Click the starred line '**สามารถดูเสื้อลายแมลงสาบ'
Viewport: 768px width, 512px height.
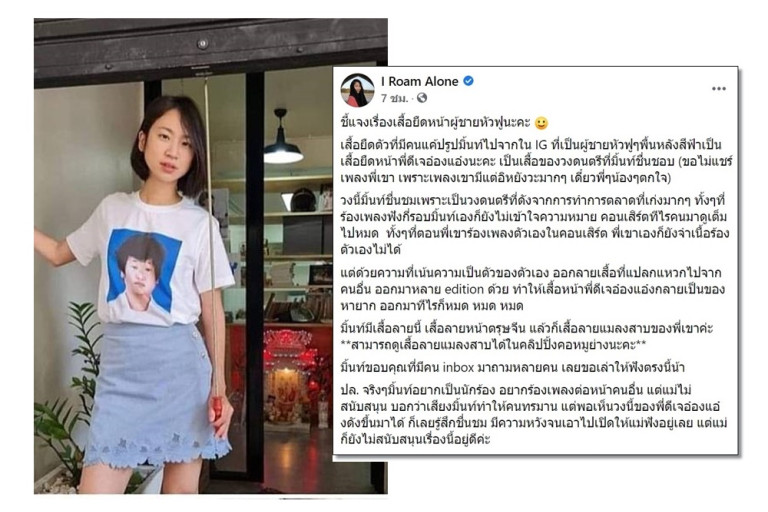coord(493,344)
